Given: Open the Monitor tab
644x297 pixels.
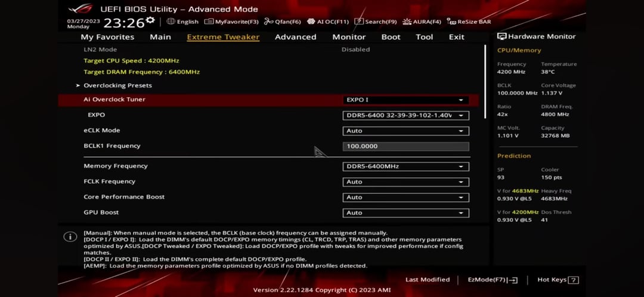Looking at the screenshot, I should click(349, 37).
